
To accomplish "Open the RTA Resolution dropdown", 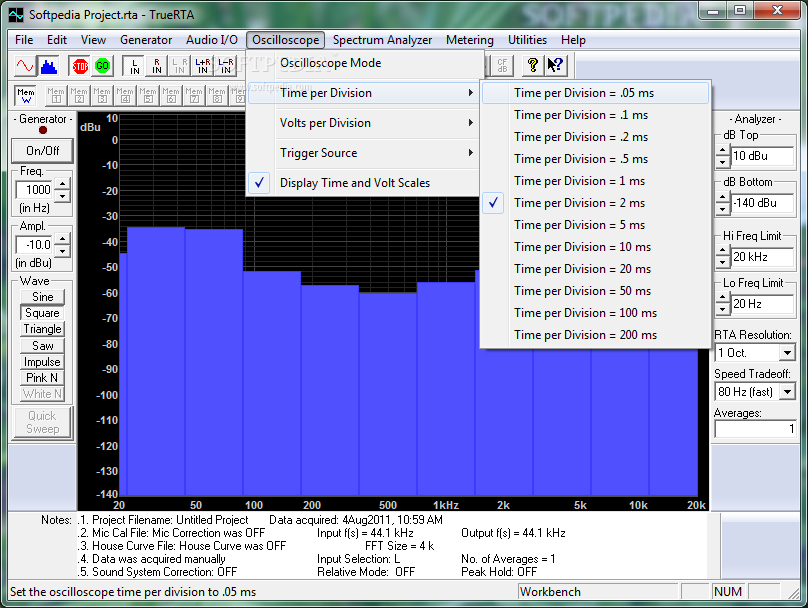I will 787,353.
